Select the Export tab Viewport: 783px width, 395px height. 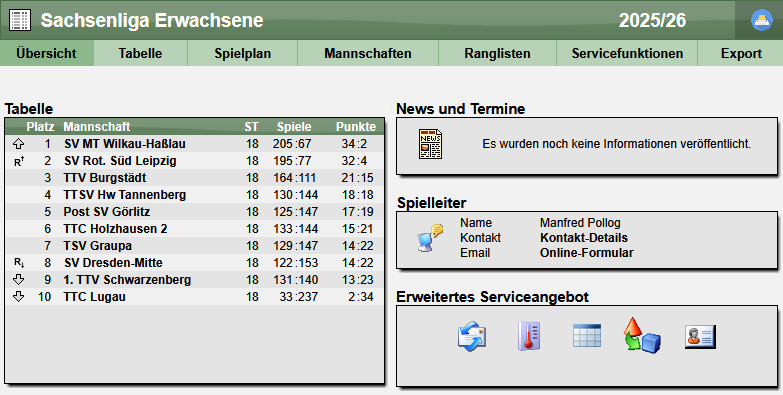pos(741,53)
